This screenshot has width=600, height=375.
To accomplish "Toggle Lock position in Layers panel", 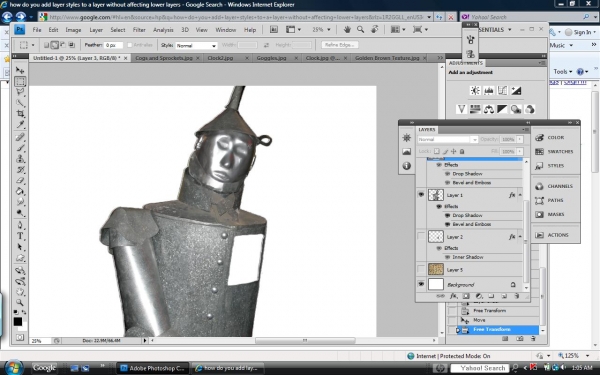I will pos(454,151).
